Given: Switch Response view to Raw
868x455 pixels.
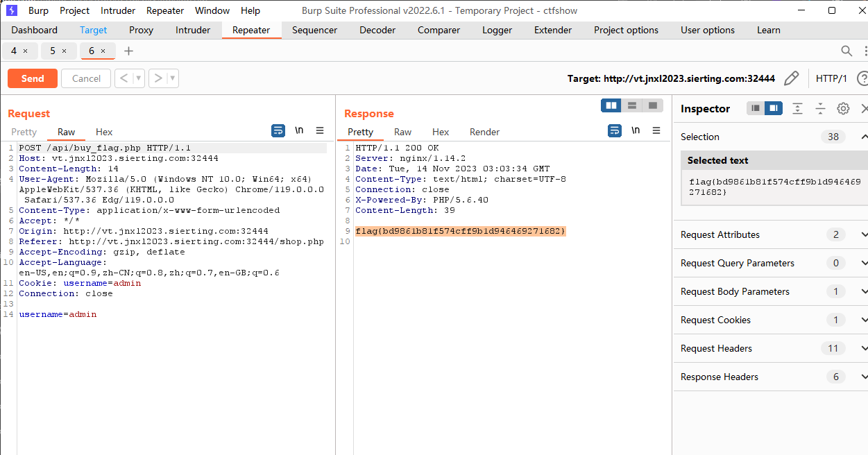Looking at the screenshot, I should 402,132.
